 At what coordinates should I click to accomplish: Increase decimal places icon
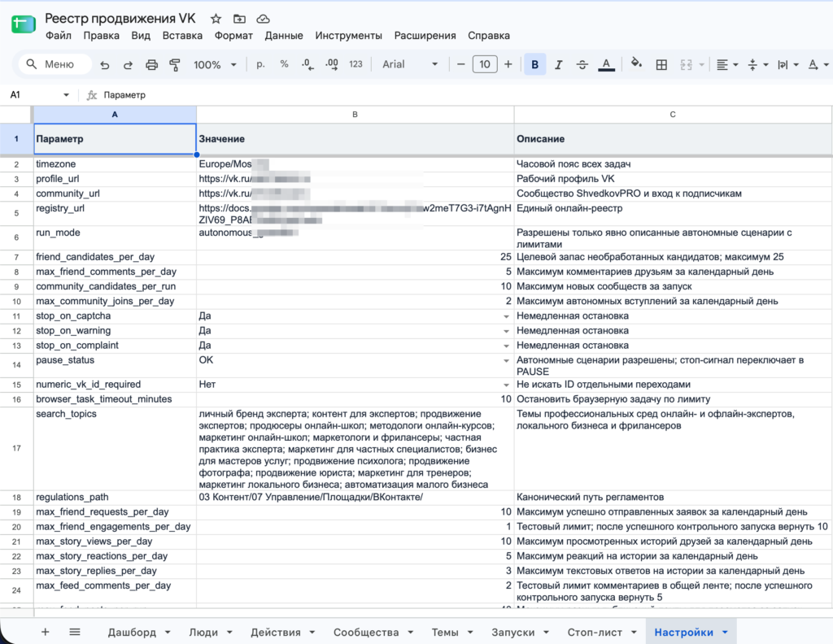pos(332,65)
